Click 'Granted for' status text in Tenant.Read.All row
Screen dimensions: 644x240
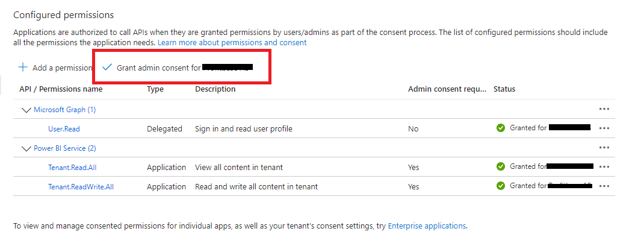click(x=528, y=166)
